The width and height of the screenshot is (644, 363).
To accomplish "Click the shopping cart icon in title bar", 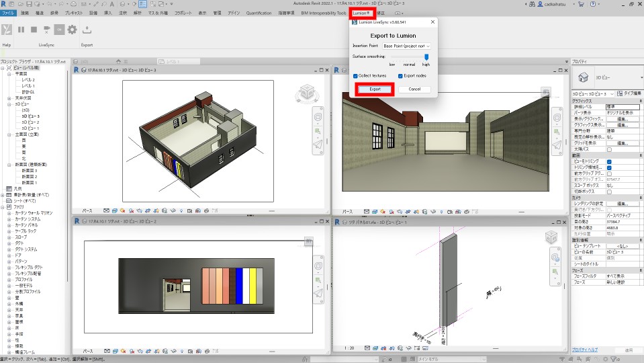I will pyautogui.click(x=581, y=4).
